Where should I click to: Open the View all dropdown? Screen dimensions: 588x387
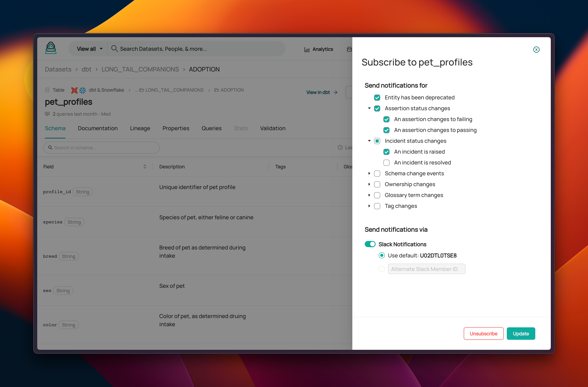89,49
